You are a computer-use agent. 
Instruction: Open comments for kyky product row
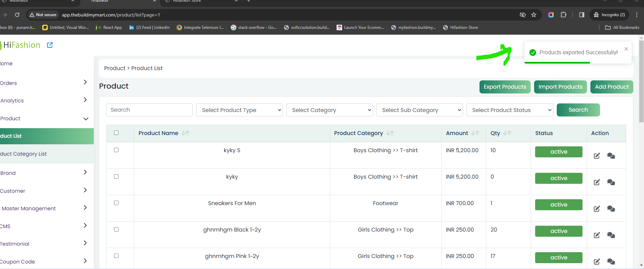coord(611,182)
